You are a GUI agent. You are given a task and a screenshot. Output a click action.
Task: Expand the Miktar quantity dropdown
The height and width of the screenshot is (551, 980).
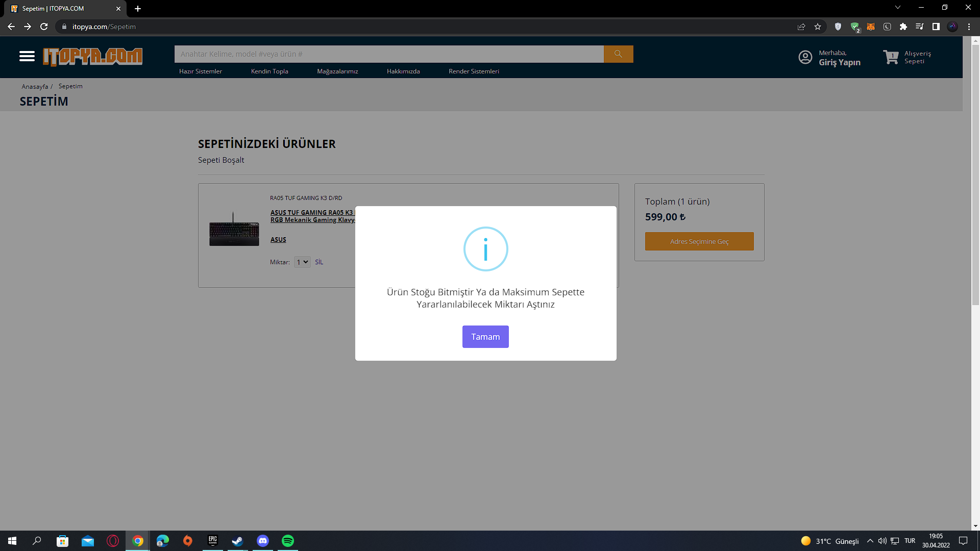click(x=302, y=262)
